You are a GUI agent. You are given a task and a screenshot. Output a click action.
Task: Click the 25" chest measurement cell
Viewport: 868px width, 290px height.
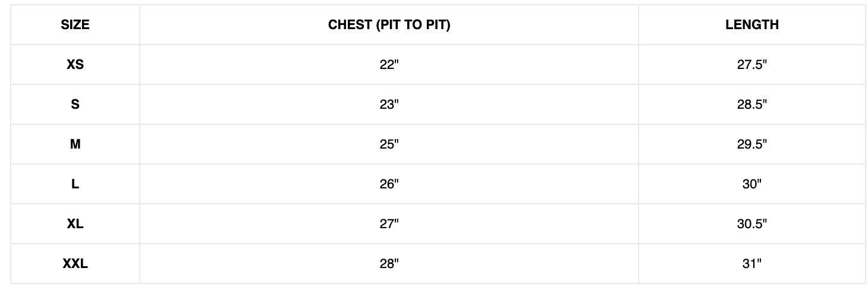click(389, 144)
